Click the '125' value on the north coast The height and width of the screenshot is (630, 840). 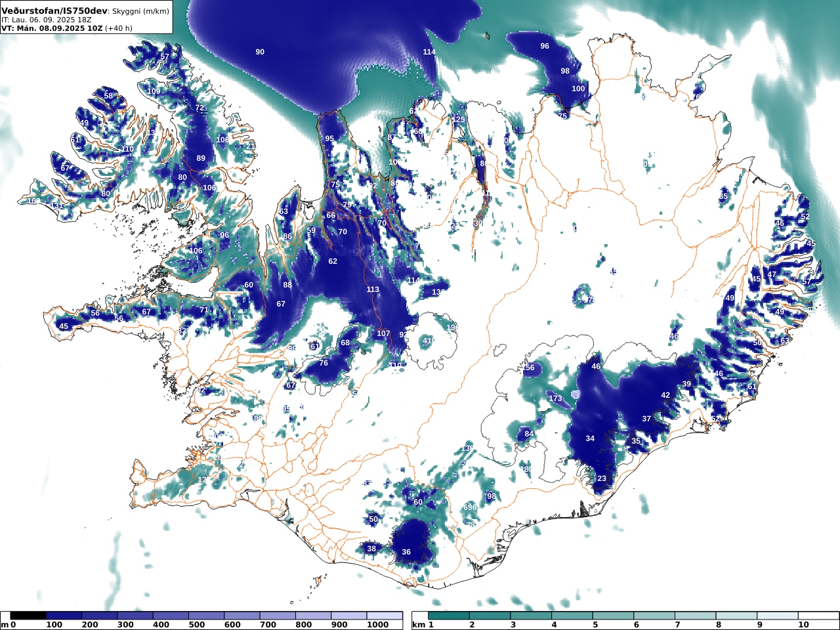pyautogui.click(x=459, y=119)
